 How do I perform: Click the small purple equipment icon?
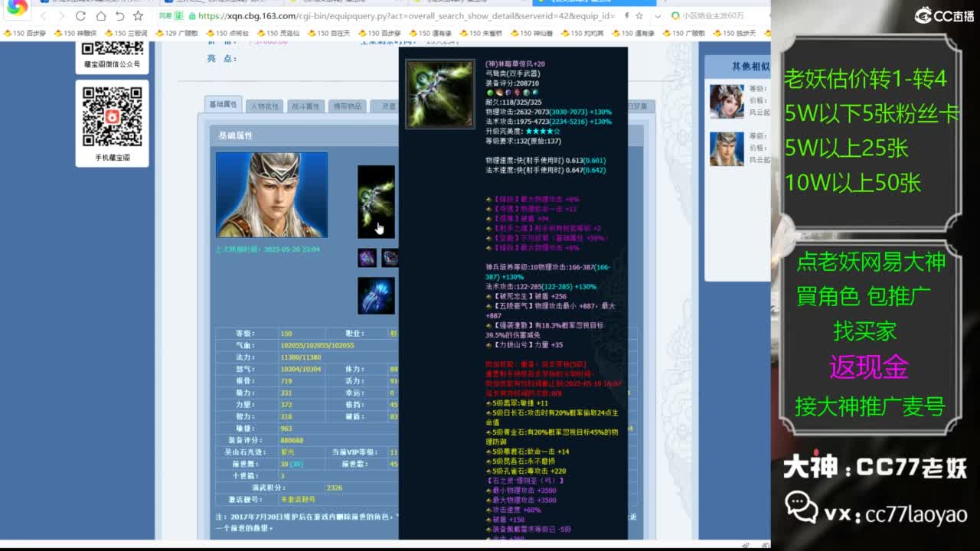pyautogui.click(x=367, y=258)
